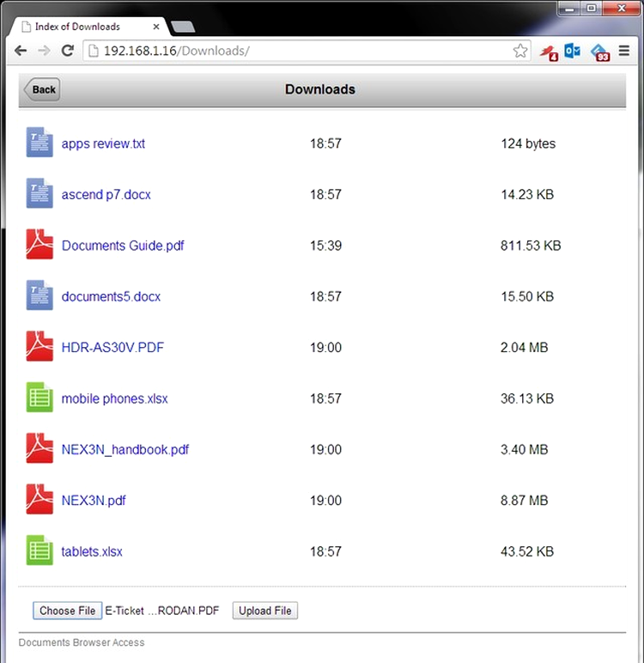Click the PDF icon for HDR-AS30V.PDF
This screenshot has height=663, width=644.
coord(39,346)
